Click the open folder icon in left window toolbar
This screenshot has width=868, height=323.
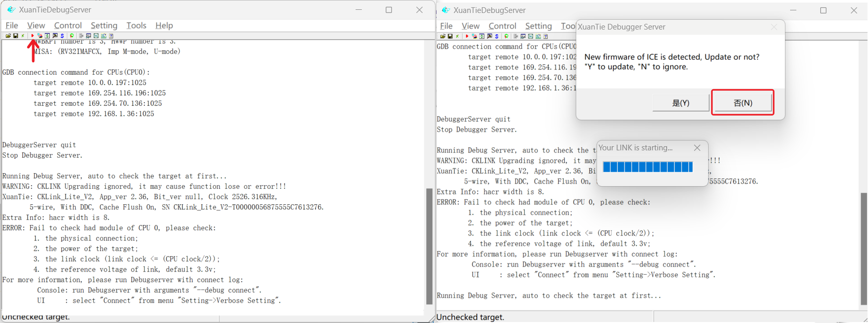pyautogui.click(x=8, y=36)
